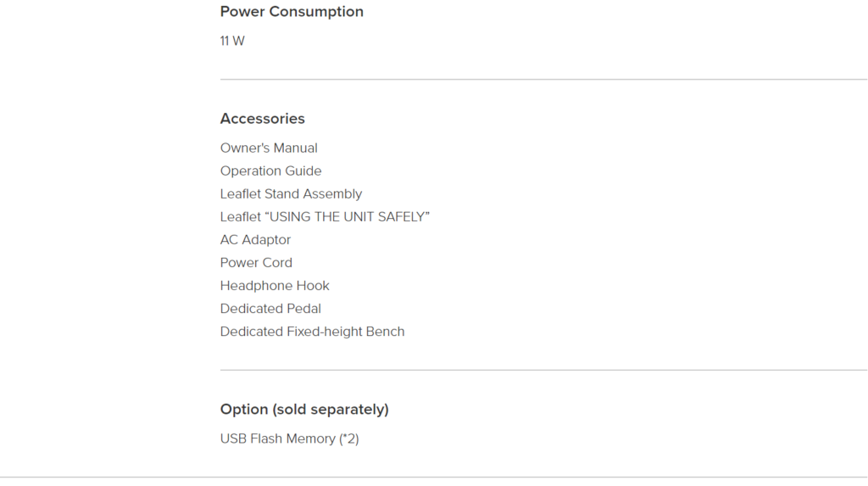Viewport: 868px width, 486px height.
Task: Click the Headphone Hook item
Action: (x=275, y=285)
